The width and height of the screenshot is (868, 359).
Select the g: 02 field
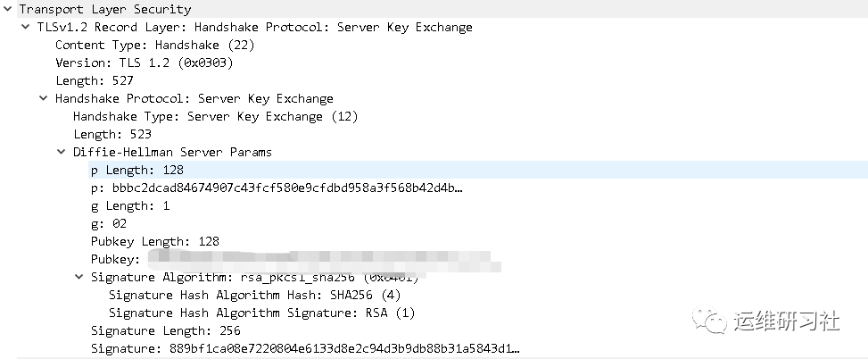[112, 223]
